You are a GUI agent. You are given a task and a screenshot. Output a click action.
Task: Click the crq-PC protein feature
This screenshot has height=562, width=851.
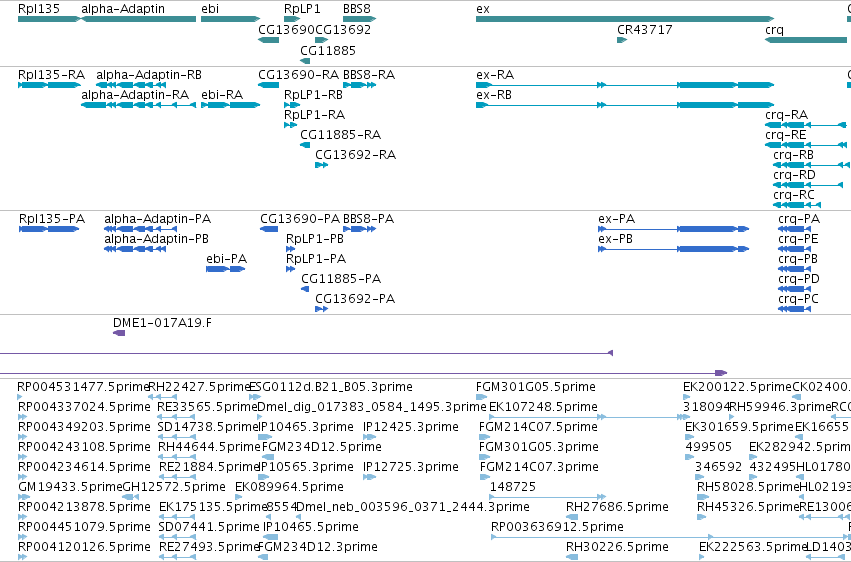point(794,309)
